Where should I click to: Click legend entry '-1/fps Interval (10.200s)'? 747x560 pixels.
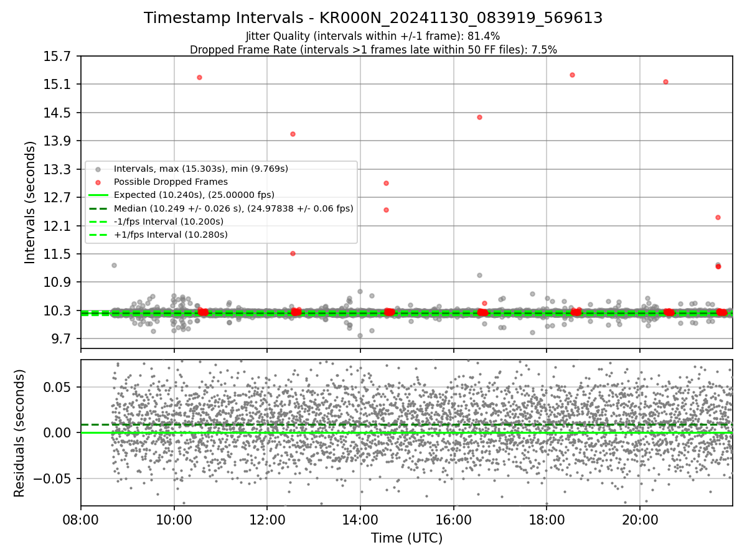pyautogui.click(x=169, y=222)
